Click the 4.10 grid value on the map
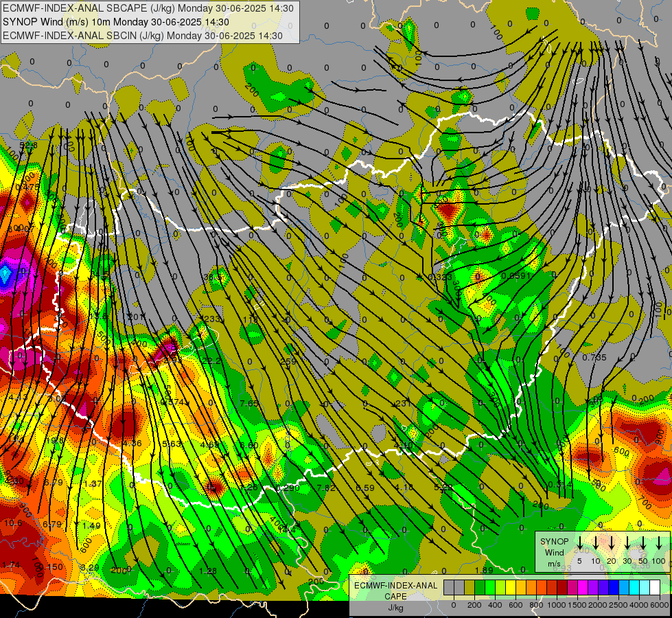The height and width of the screenshot is (618, 672). [403, 445]
